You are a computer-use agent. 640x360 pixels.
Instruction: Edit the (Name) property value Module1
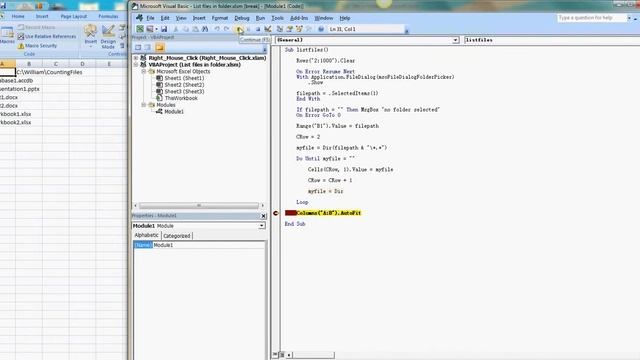(x=209, y=245)
